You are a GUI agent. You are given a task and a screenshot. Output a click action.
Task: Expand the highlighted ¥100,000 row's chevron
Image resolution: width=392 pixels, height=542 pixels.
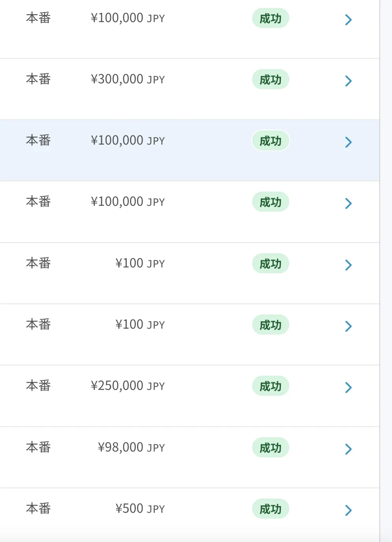pos(348,142)
